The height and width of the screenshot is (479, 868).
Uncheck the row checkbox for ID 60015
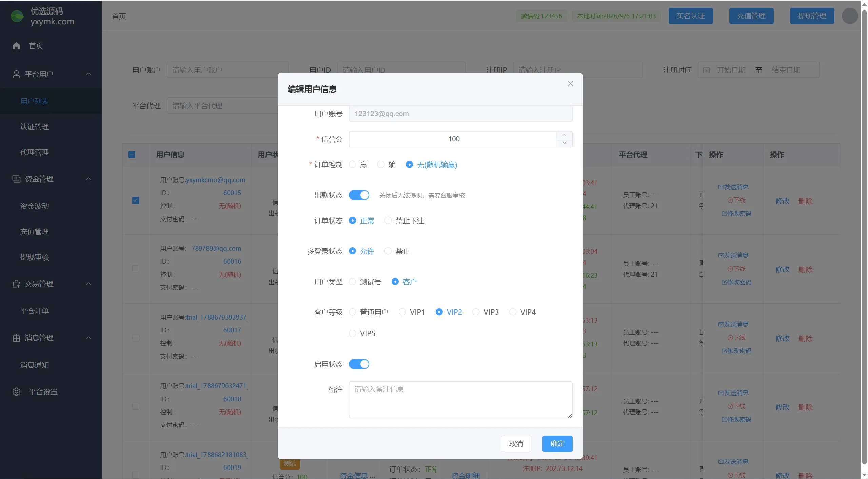click(136, 200)
